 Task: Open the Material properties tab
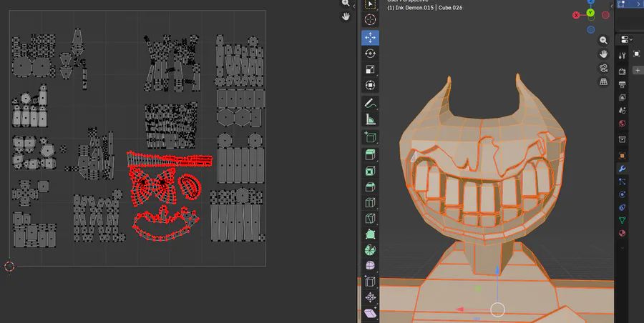622,233
